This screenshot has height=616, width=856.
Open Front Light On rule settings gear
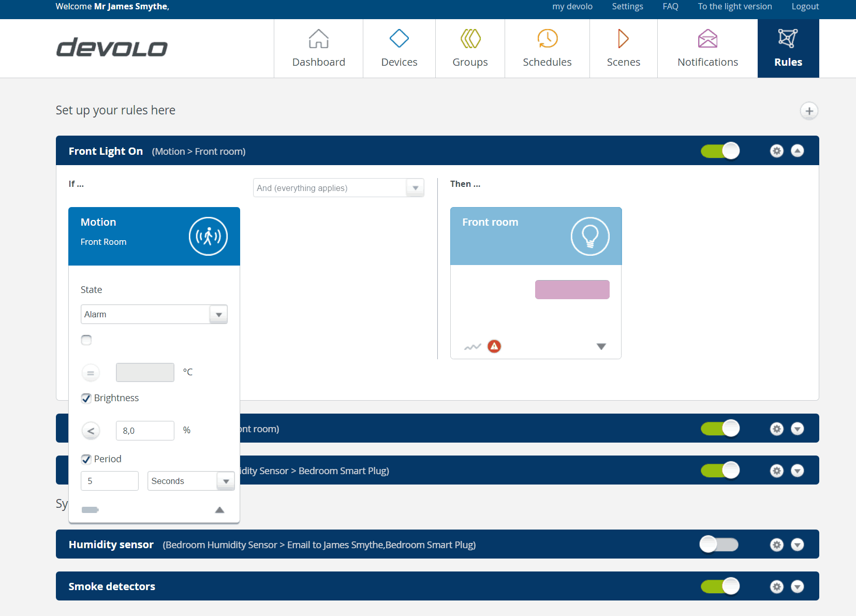point(776,151)
